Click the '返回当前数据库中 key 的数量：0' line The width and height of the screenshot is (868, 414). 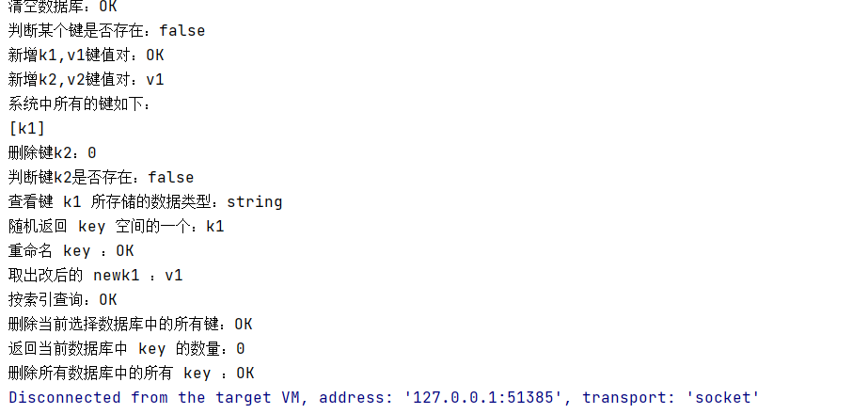tap(127, 348)
